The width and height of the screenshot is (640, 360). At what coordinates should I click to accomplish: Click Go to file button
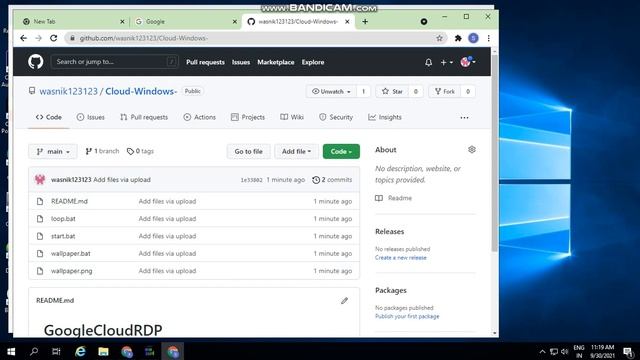[x=249, y=151]
